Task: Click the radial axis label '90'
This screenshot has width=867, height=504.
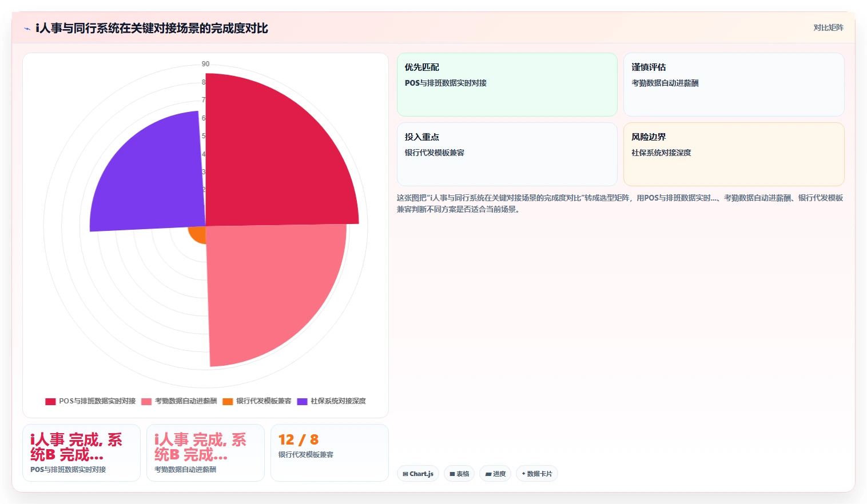Action: click(x=205, y=64)
